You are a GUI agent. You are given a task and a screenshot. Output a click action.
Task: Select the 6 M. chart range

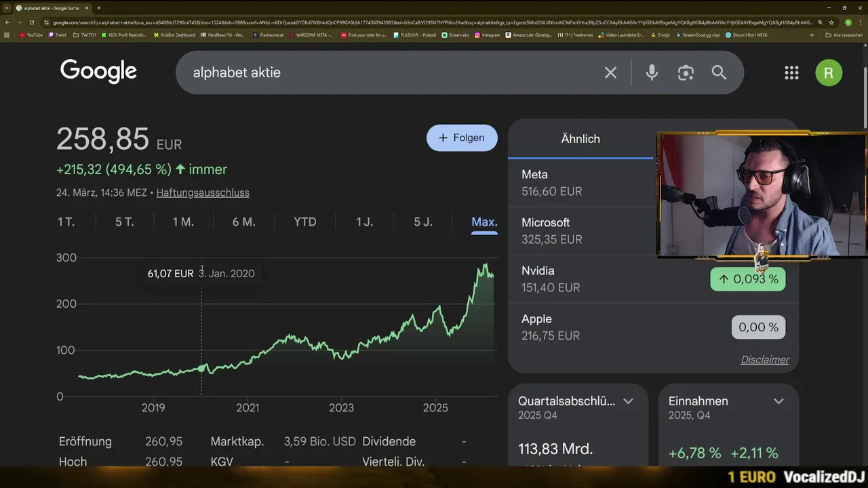(243, 222)
